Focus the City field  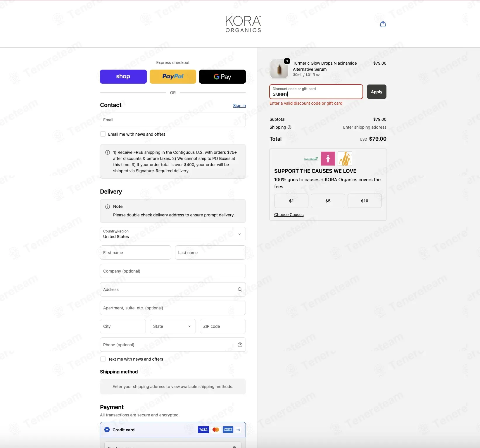(123, 326)
